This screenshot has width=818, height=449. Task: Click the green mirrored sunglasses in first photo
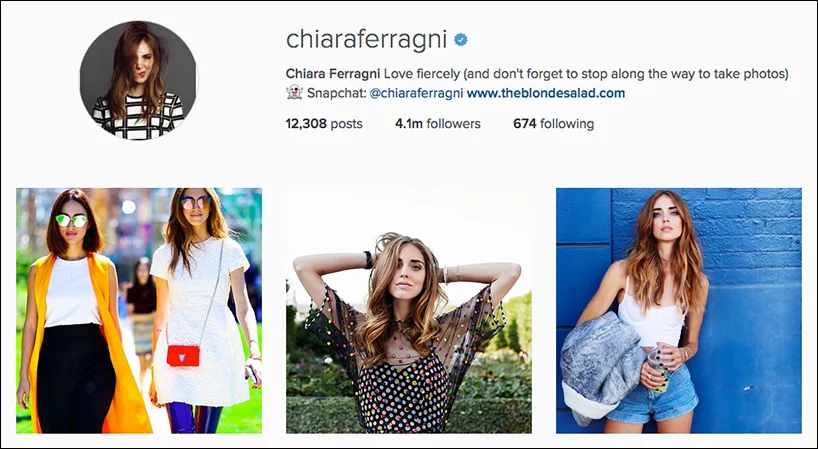pyautogui.click(x=72, y=221)
